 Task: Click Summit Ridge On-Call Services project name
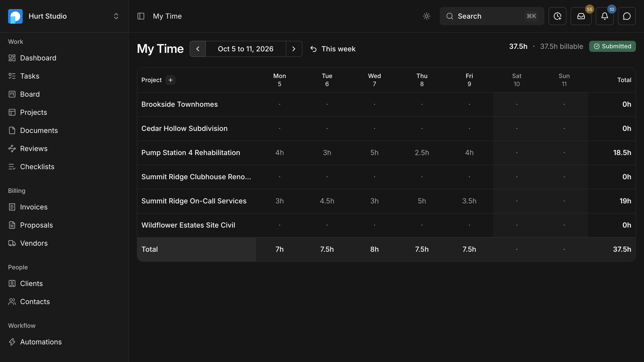[194, 201]
